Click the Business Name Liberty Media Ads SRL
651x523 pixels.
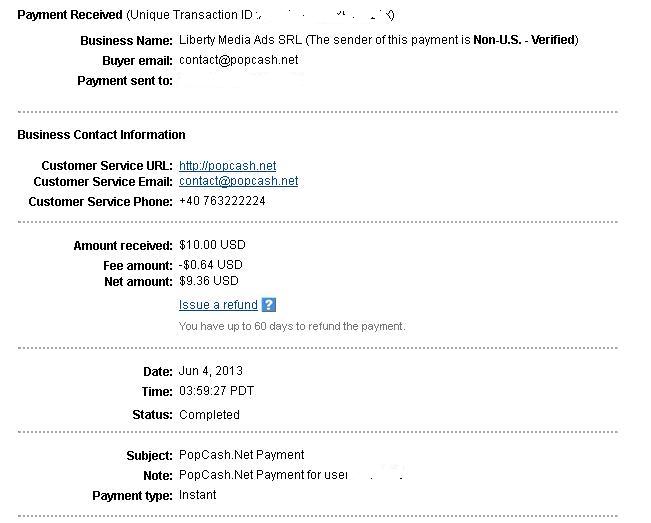pos(240,40)
